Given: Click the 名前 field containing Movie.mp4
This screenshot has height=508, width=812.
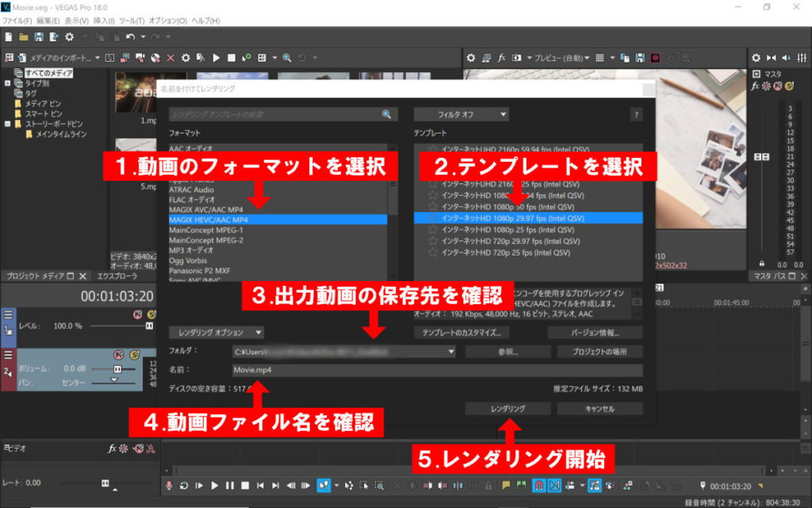Looking at the screenshot, I should (x=436, y=370).
